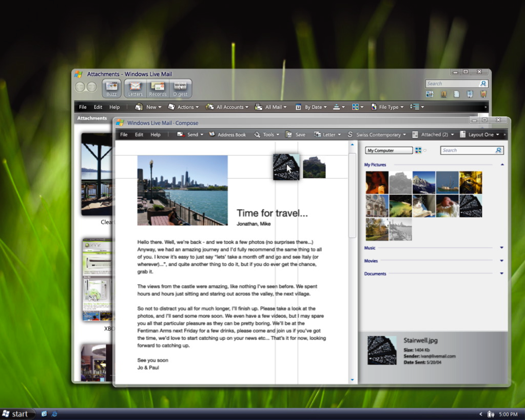Click the power and volume tray icon
The height and width of the screenshot is (420, 525).
click(x=491, y=414)
